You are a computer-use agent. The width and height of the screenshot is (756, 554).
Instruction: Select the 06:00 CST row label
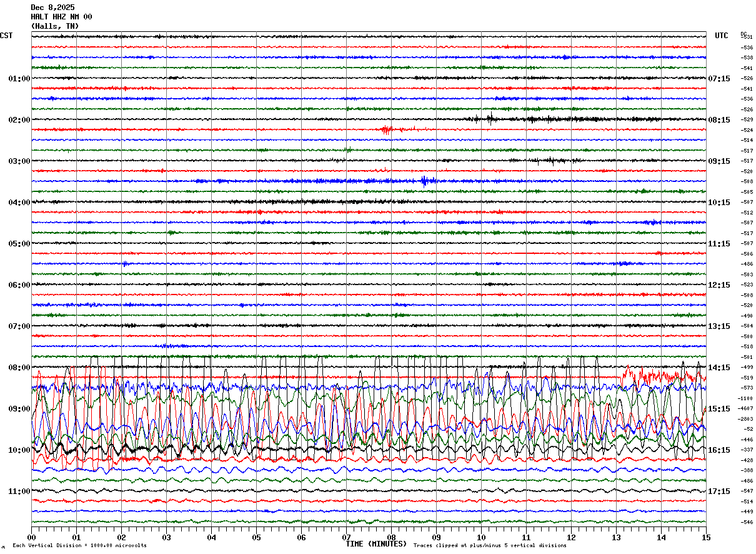19,285
